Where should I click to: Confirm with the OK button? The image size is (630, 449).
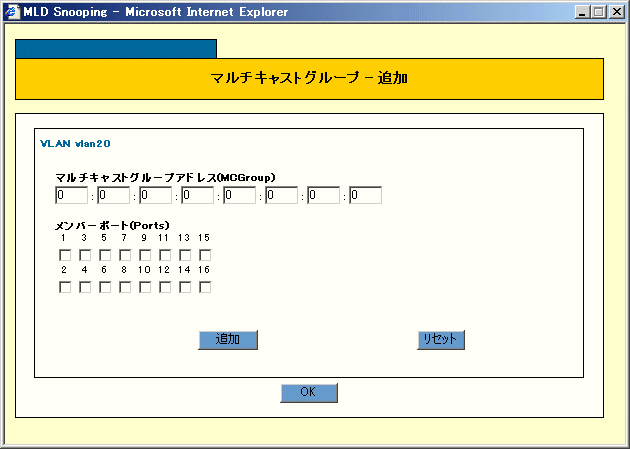(x=309, y=393)
